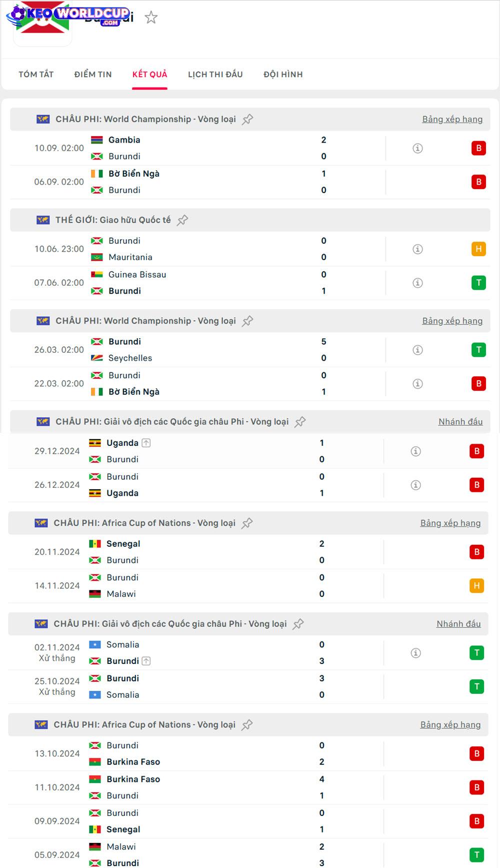This screenshot has width=500, height=868.
Task: Pin the first World Championship qualifier league
Action: (247, 120)
